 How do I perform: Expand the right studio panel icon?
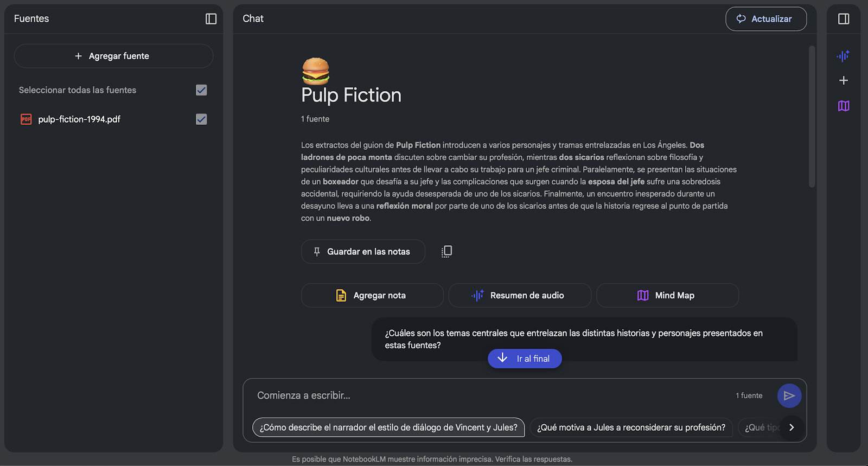coord(844,19)
